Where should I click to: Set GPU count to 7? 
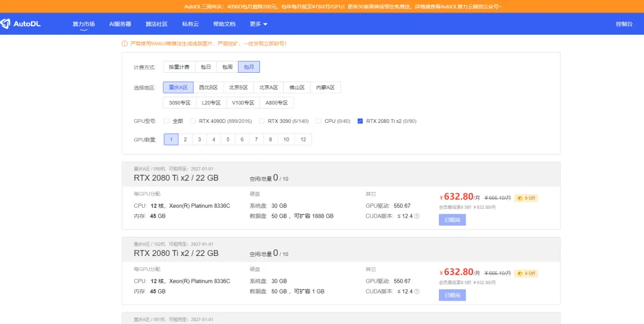[256, 140]
